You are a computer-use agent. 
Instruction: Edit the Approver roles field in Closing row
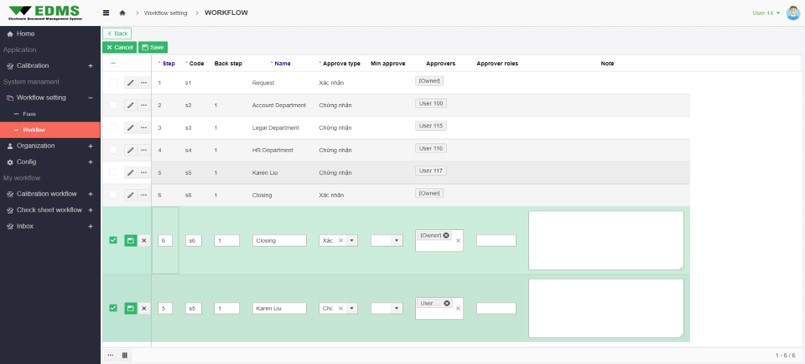coord(496,240)
